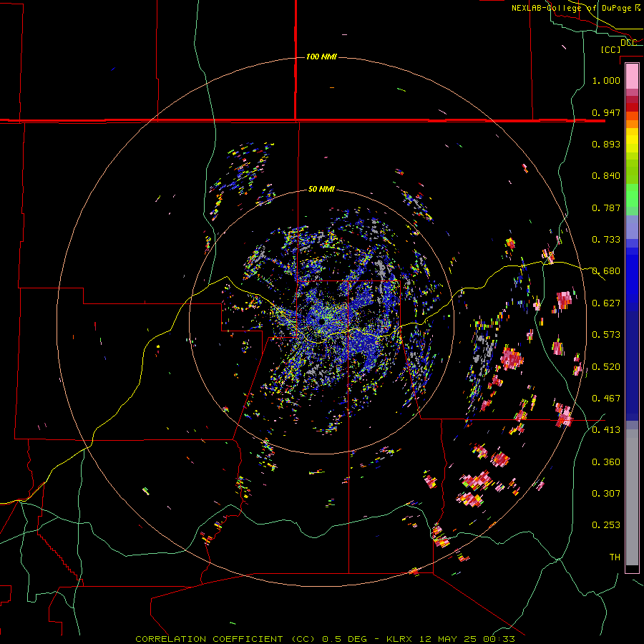Image resolution: width=644 pixels, height=644 pixels.
Task: Click the 0.733 legend value
Action: 606,239
